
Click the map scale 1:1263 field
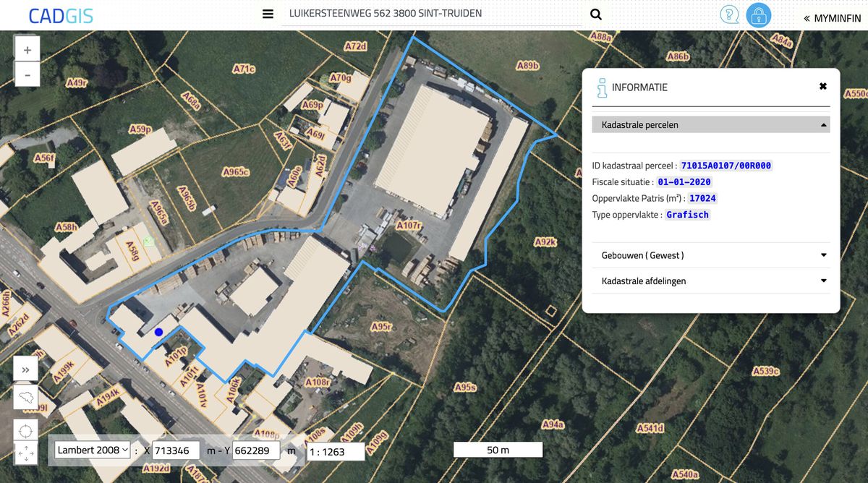tap(335, 453)
